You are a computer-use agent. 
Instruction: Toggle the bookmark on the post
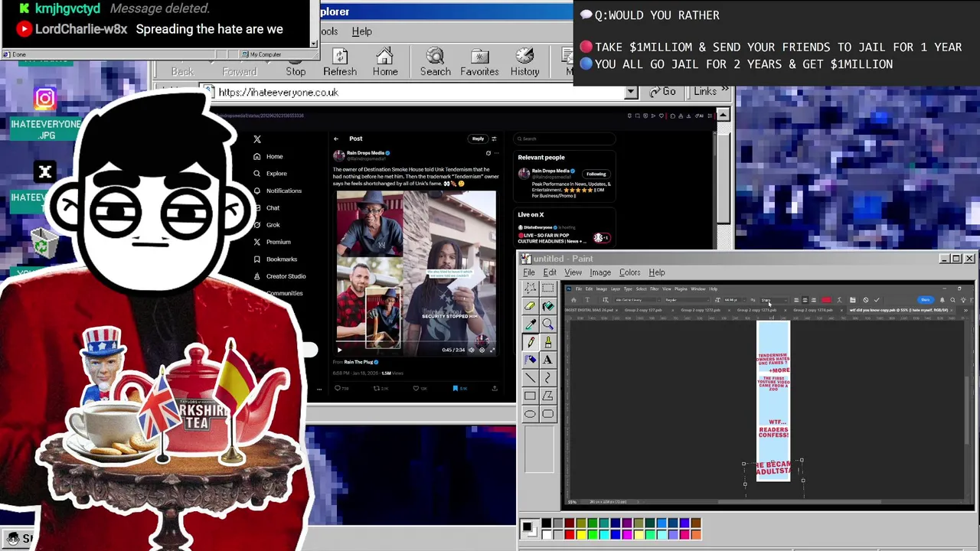point(456,388)
